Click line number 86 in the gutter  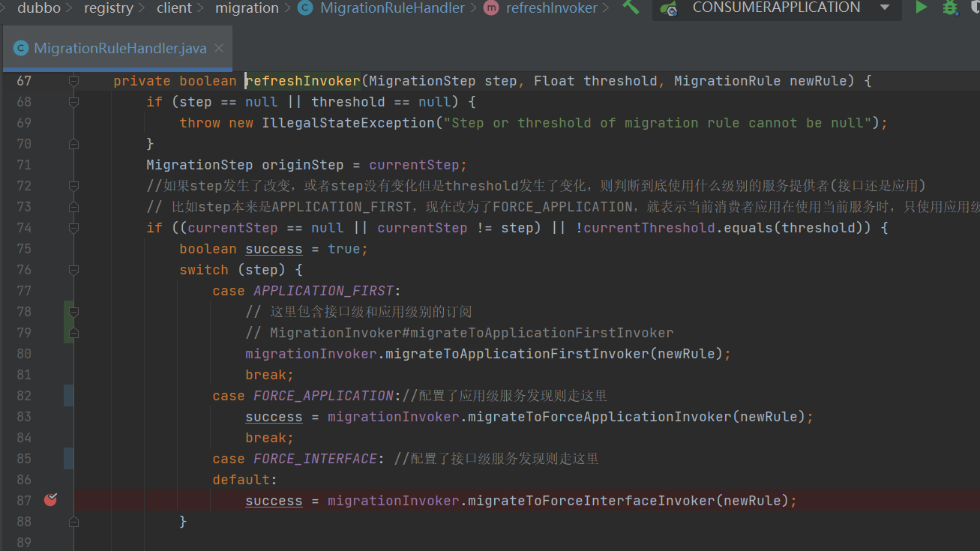point(24,479)
